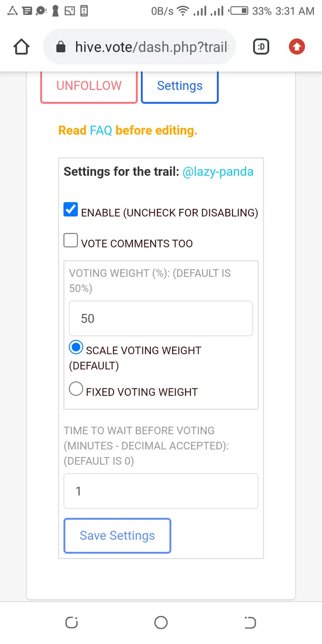This screenshot has width=322, height=644.
Task: Tap the padlock site security icon
Action: [x=61, y=47]
